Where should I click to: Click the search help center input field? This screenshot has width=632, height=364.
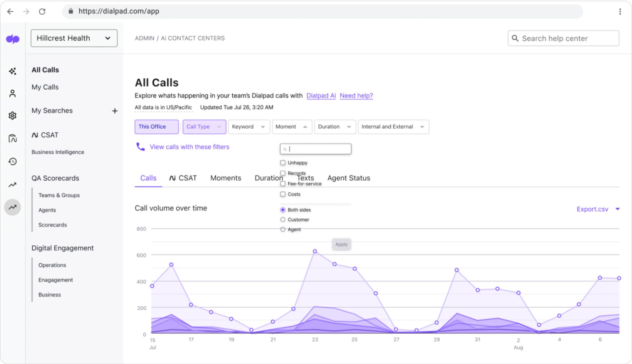pyautogui.click(x=564, y=38)
